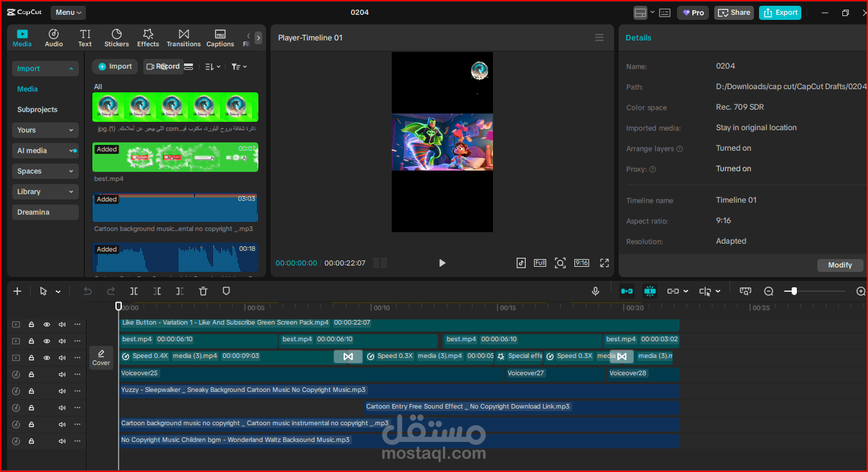Open the Transitions tab
868x472 pixels.
click(184, 38)
